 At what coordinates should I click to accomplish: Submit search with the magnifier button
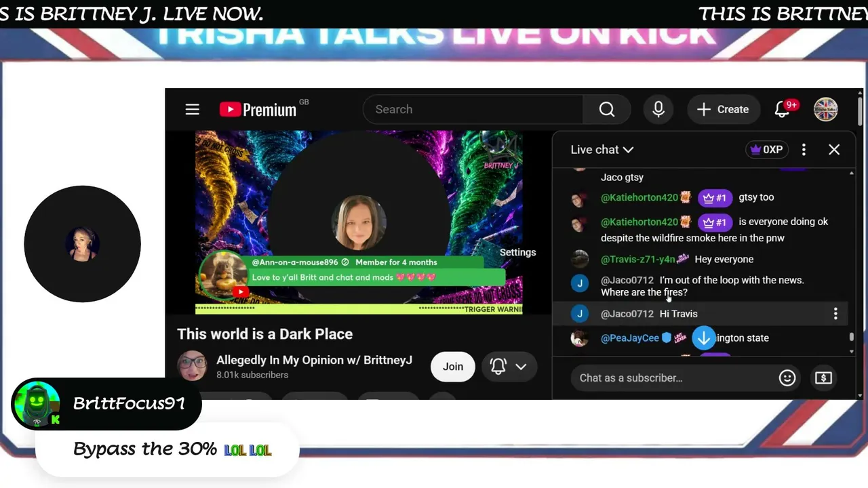click(607, 109)
